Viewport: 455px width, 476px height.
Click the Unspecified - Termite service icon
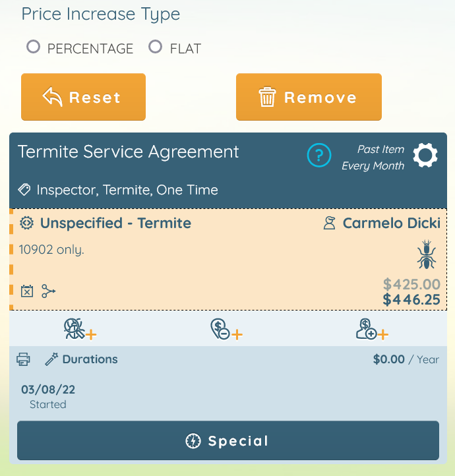click(x=27, y=223)
